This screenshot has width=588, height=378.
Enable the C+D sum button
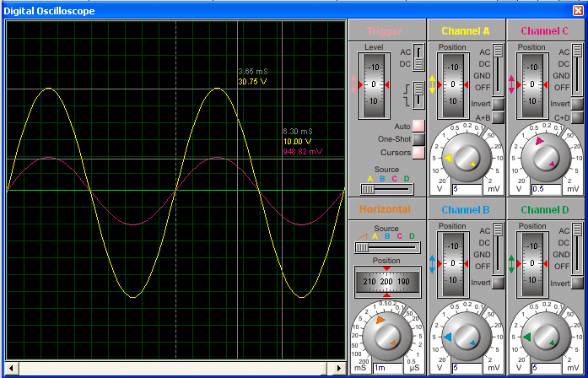click(x=577, y=117)
